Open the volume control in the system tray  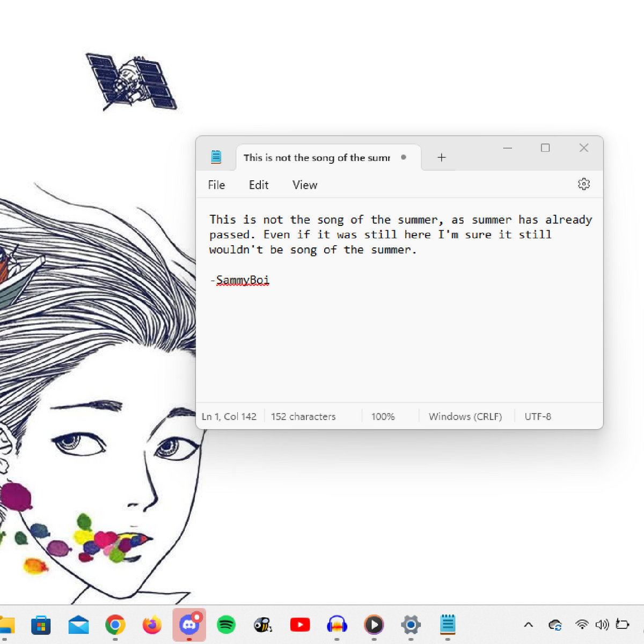pos(602,625)
